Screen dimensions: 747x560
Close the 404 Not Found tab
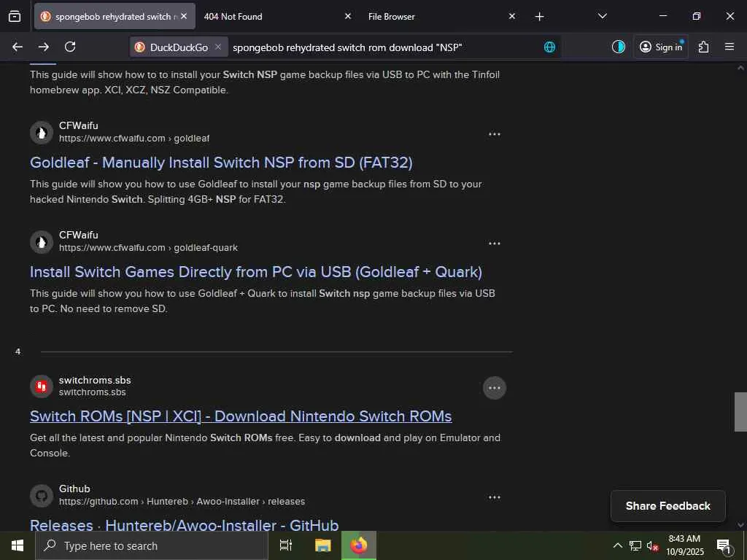point(348,16)
